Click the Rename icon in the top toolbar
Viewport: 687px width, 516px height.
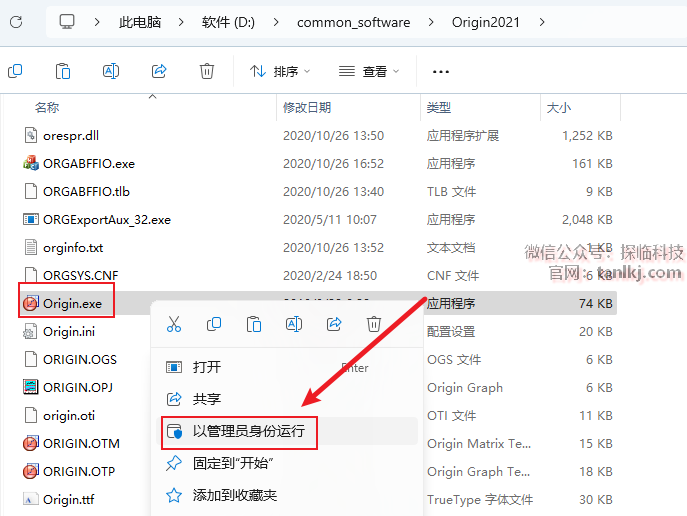[x=111, y=71]
